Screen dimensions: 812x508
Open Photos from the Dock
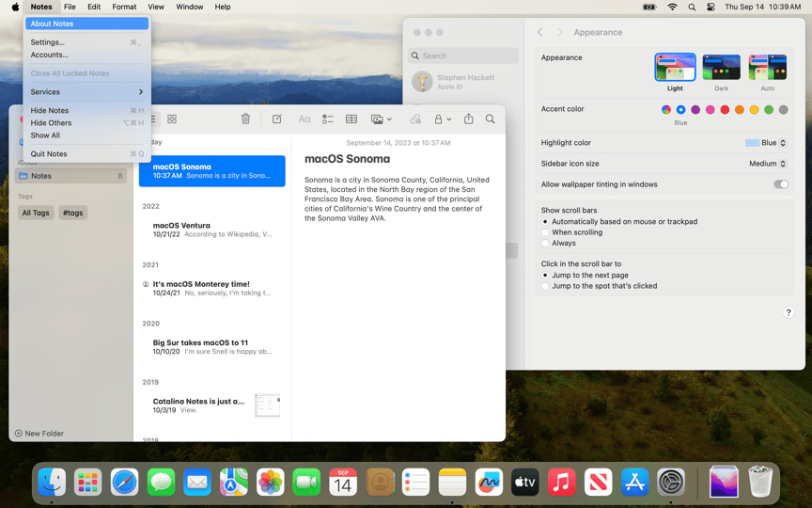pyautogui.click(x=271, y=482)
